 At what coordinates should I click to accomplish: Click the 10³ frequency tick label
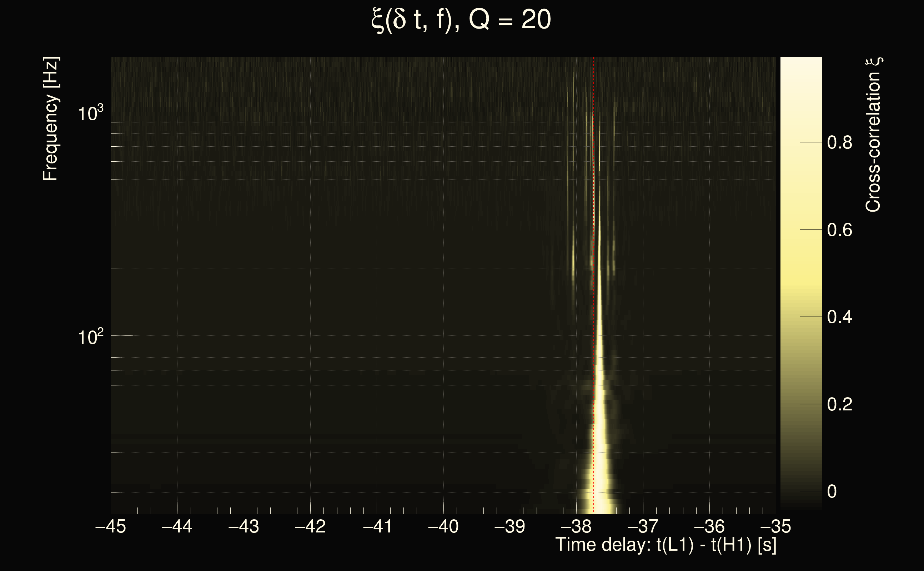90,113
